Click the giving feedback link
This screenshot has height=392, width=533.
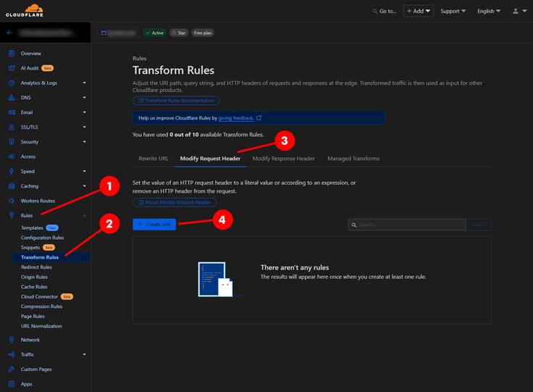[x=236, y=118]
